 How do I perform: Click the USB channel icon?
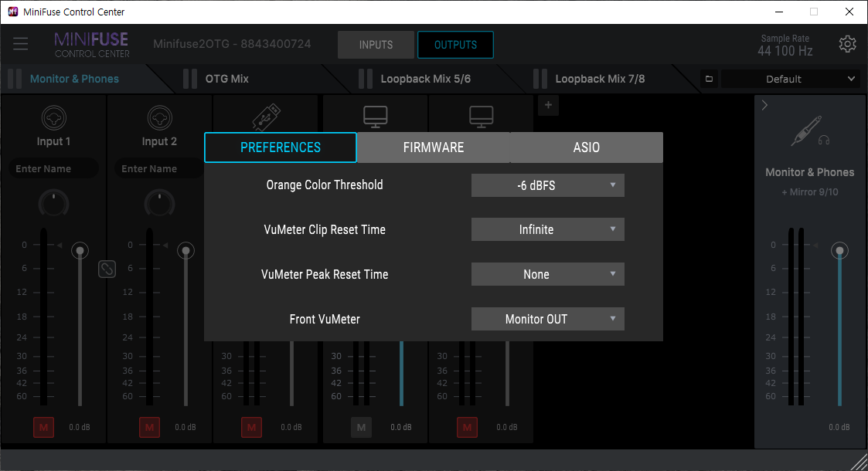265,116
